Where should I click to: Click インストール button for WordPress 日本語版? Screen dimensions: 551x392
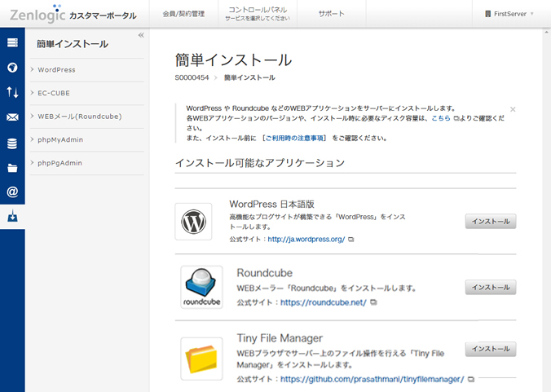click(491, 221)
